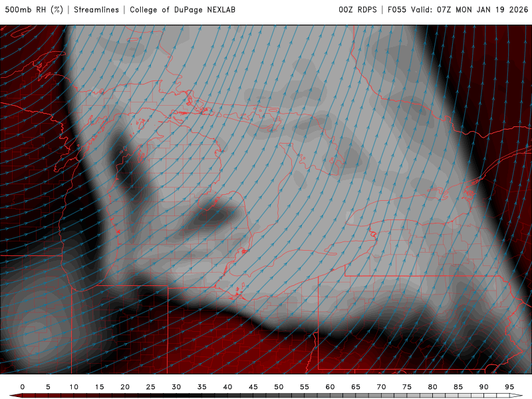Select the colorbar label "50"
This screenshot has height=399, width=532.
(279, 387)
